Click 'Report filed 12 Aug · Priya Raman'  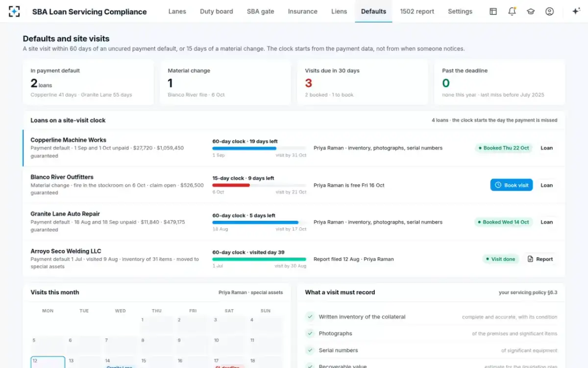click(353, 259)
